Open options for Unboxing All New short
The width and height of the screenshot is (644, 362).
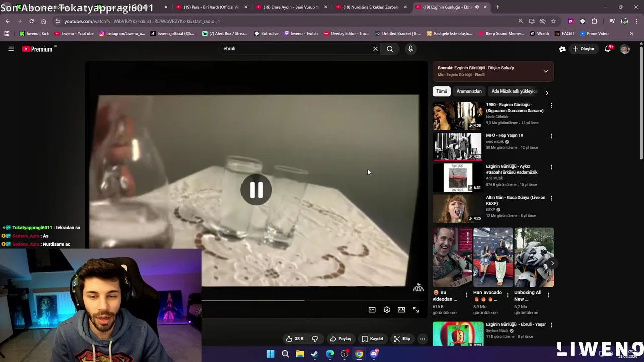pos(548,295)
